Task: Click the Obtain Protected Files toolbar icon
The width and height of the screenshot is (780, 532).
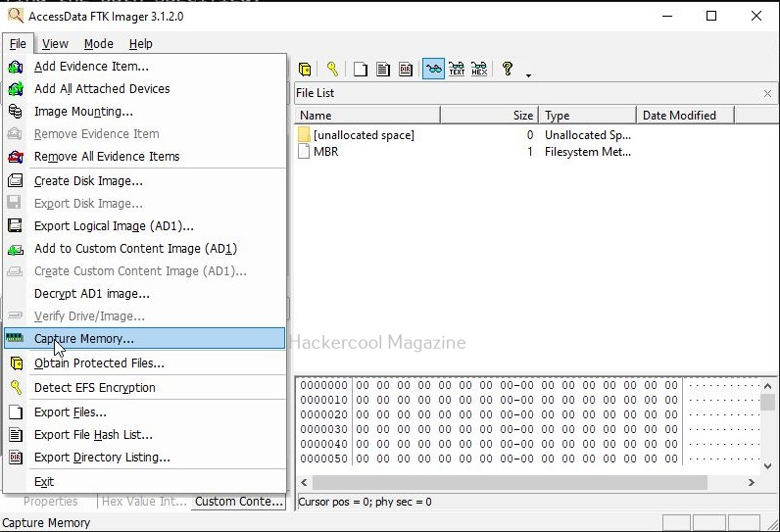Action: (305, 69)
